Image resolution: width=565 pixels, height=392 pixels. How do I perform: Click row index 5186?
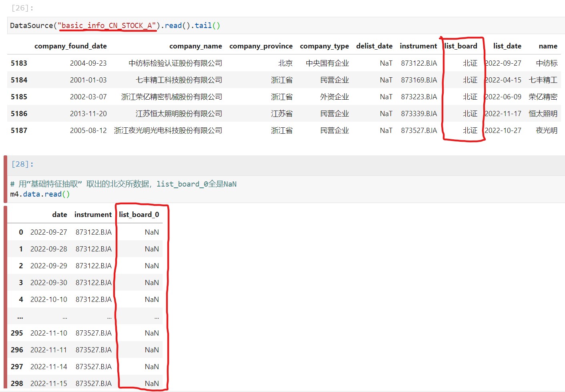19,114
